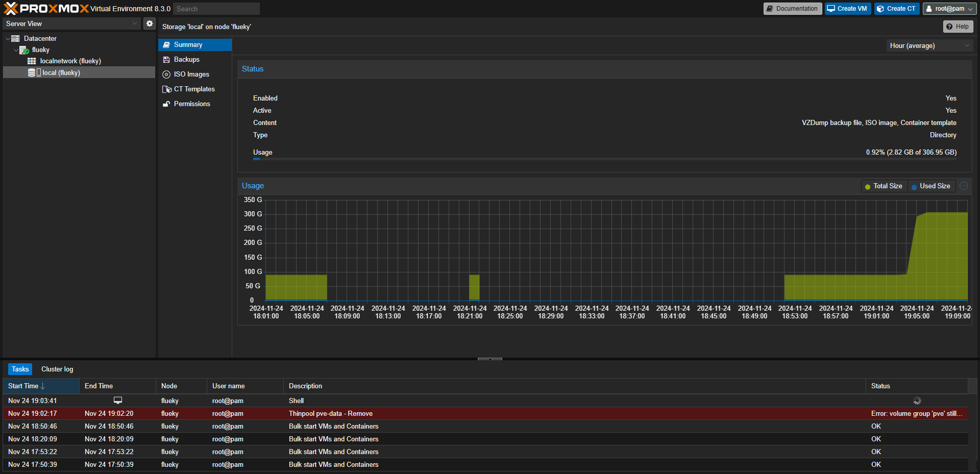980x474 pixels.
Task: Open the Server View settings gear
Action: tap(149, 23)
